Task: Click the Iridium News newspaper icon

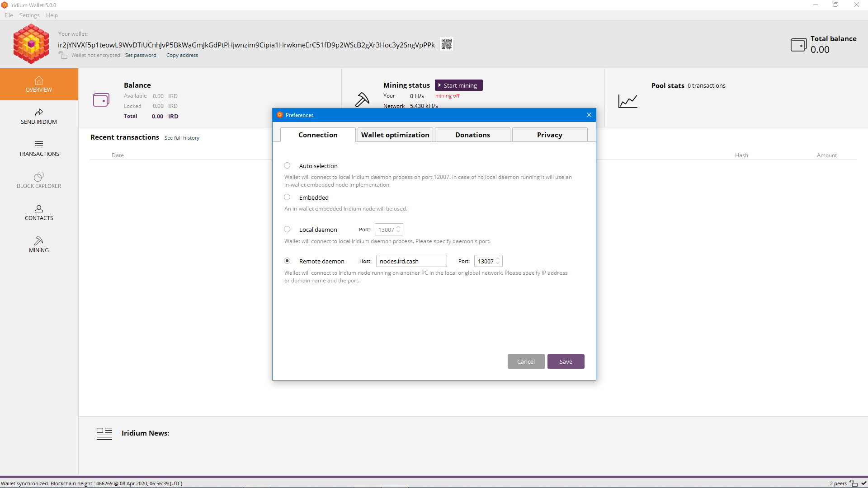Action: [104, 433]
